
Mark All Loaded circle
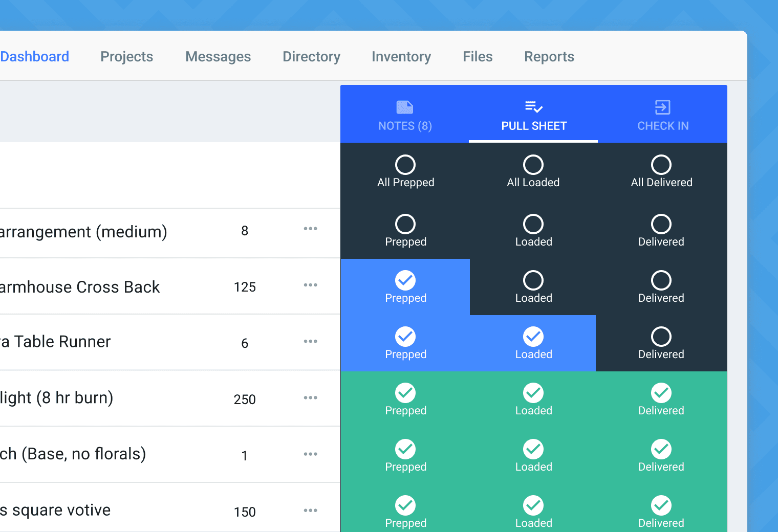(533, 165)
